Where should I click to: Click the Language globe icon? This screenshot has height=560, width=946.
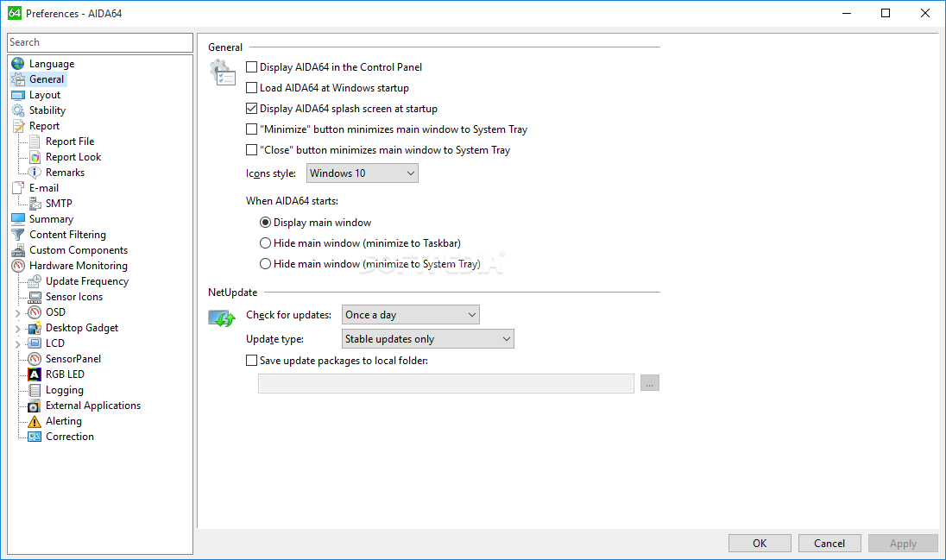[x=18, y=63]
